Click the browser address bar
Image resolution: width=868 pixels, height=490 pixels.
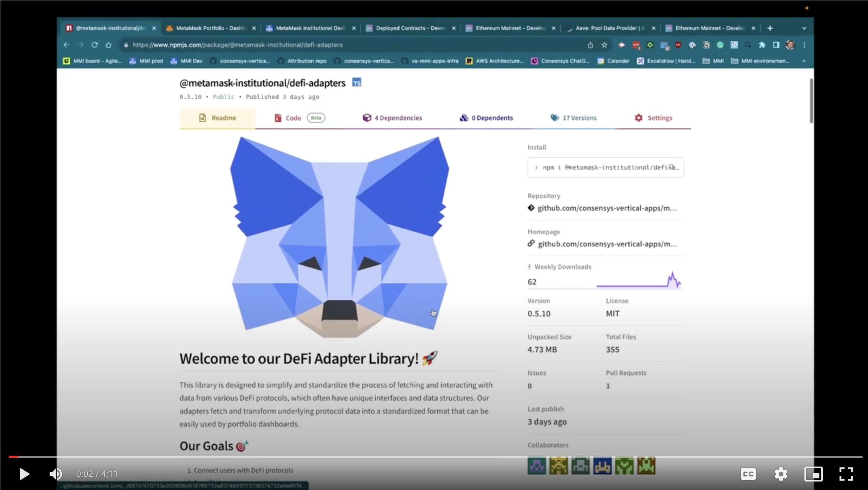306,45
